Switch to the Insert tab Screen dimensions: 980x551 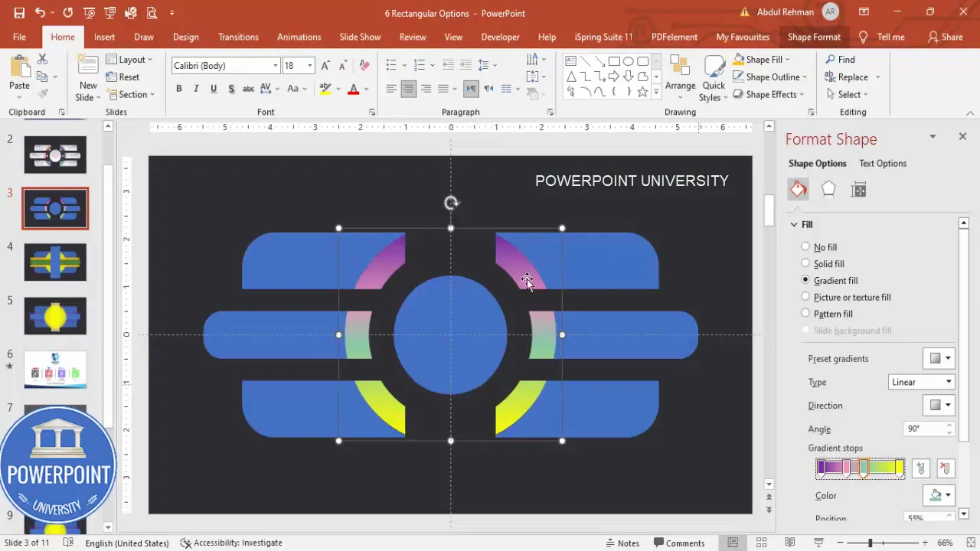coord(105,37)
